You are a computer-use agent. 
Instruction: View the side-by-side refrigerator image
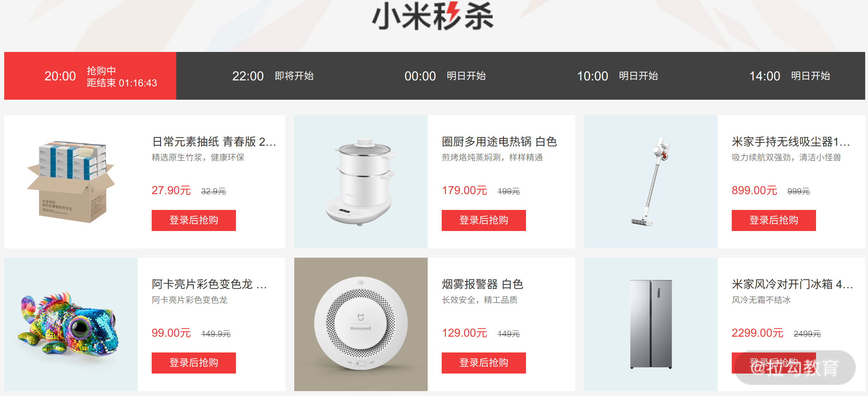click(651, 324)
